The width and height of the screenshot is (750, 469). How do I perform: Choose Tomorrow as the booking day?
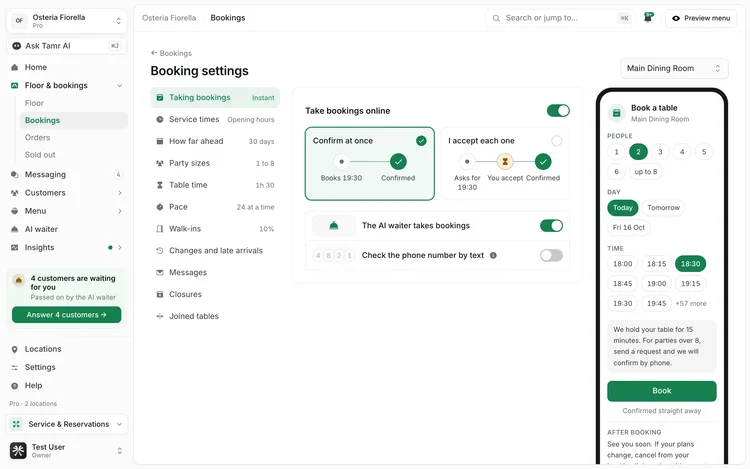[663, 207]
